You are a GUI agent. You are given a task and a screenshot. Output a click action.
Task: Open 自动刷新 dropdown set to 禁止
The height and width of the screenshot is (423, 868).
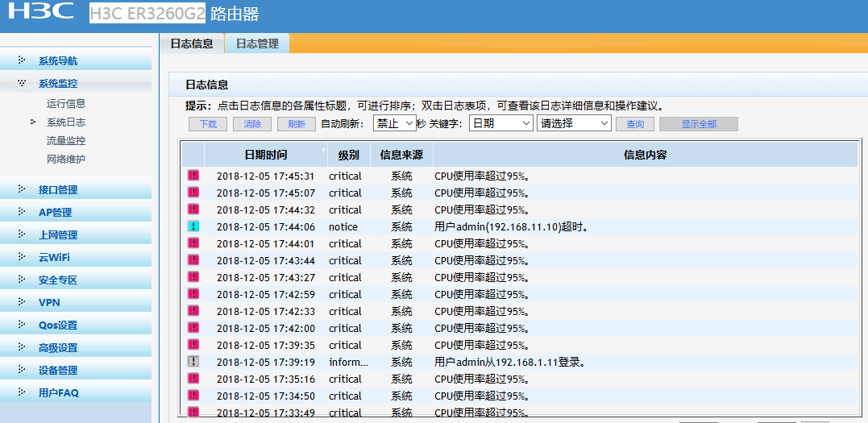coord(395,123)
